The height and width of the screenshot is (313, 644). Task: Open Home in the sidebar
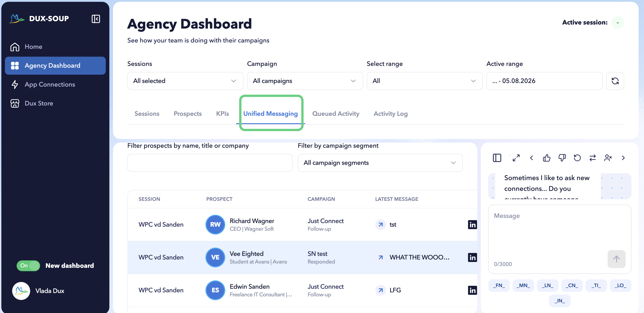[55, 47]
